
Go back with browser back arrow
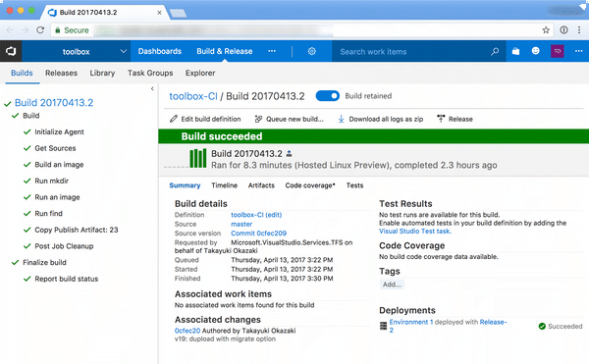10,30
